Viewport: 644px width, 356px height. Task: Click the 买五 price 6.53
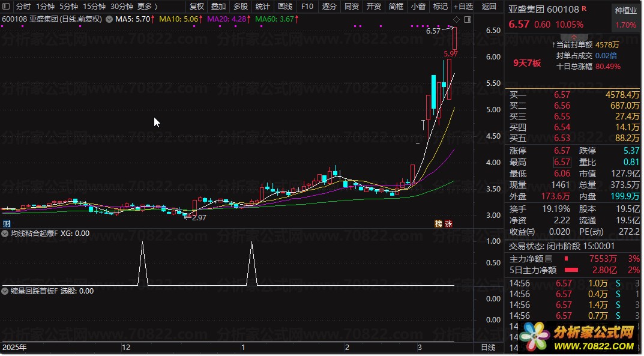point(562,138)
